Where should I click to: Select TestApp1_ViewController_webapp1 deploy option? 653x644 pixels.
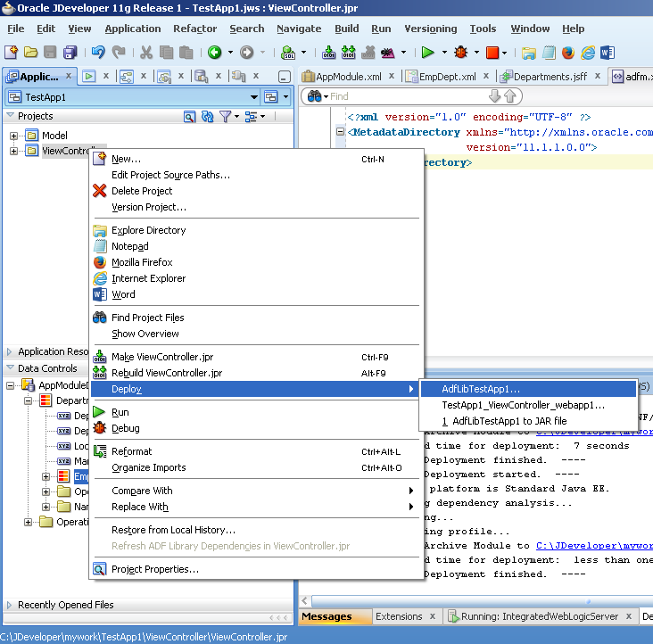pyautogui.click(x=528, y=405)
